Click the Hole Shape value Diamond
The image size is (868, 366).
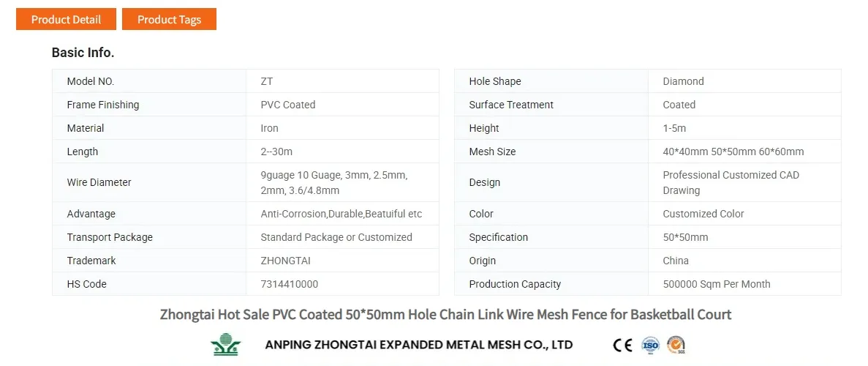(683, 81)
